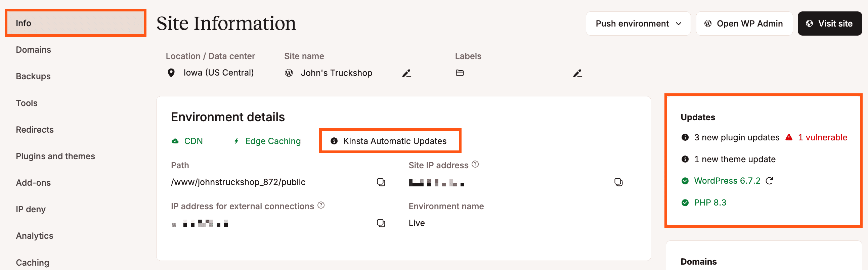This screenshot has width=868, height=270.
Task: Open Redirects section
Action: pyautogui.click(x=35, y=130)
